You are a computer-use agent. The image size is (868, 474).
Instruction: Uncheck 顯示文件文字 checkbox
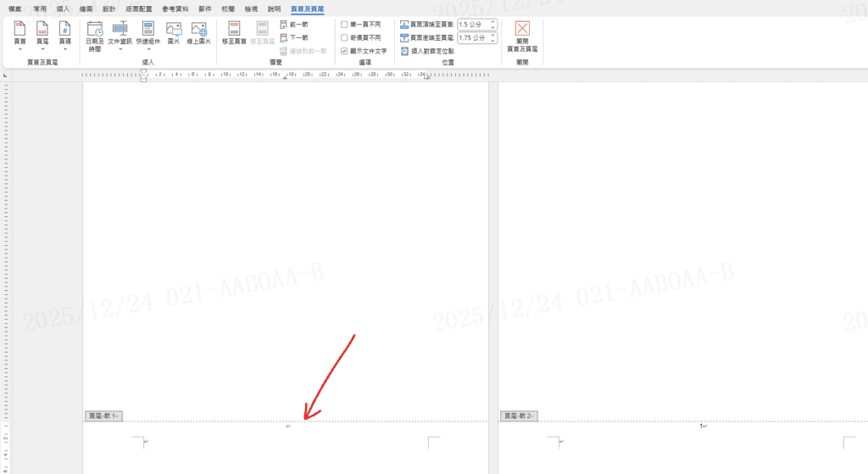344,51
